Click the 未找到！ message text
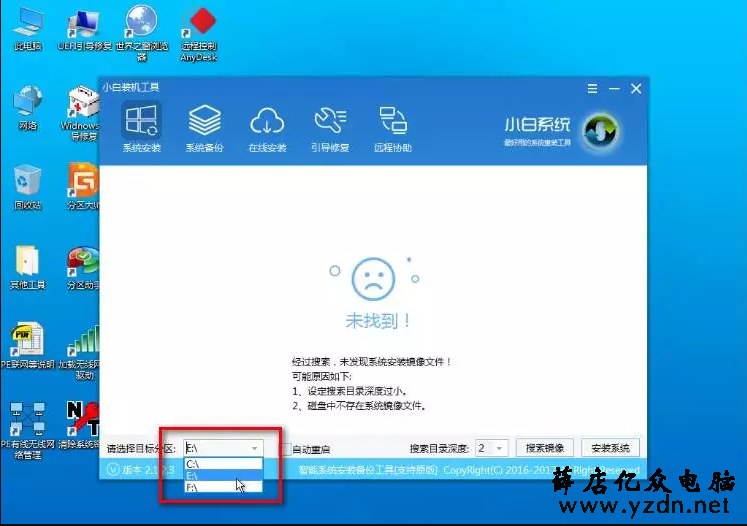This screenshot has height=526, width=747. point(377,321)
